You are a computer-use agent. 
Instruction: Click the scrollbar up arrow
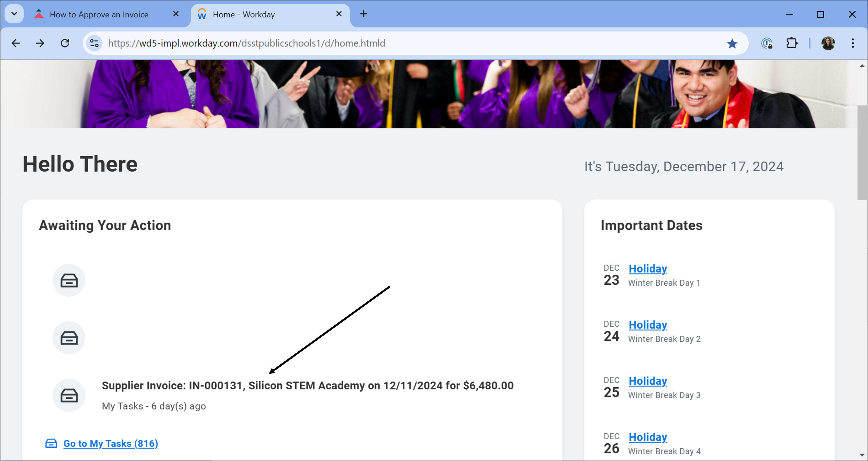coord(862,66)
